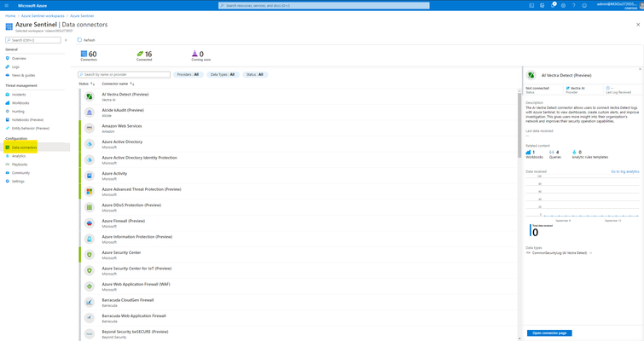The image size is (644, 341).
Task: Click the connectors list vertical scrollbar
Action: (519, 125)
